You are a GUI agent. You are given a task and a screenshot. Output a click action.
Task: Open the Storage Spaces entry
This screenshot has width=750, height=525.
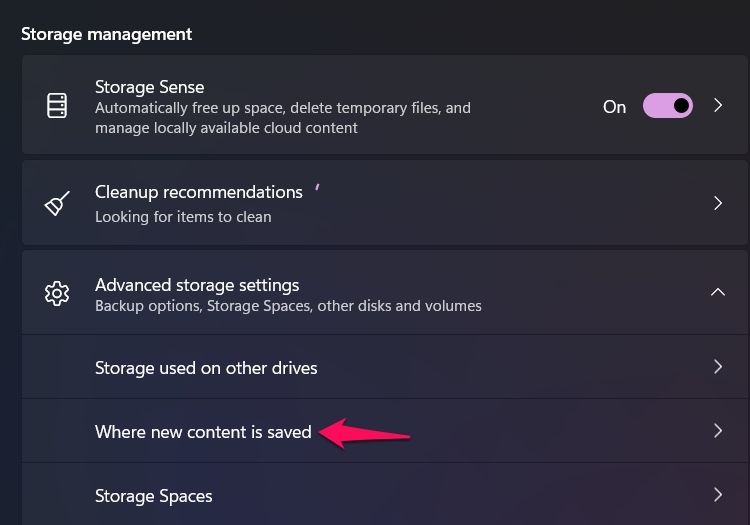click(385, 494)
